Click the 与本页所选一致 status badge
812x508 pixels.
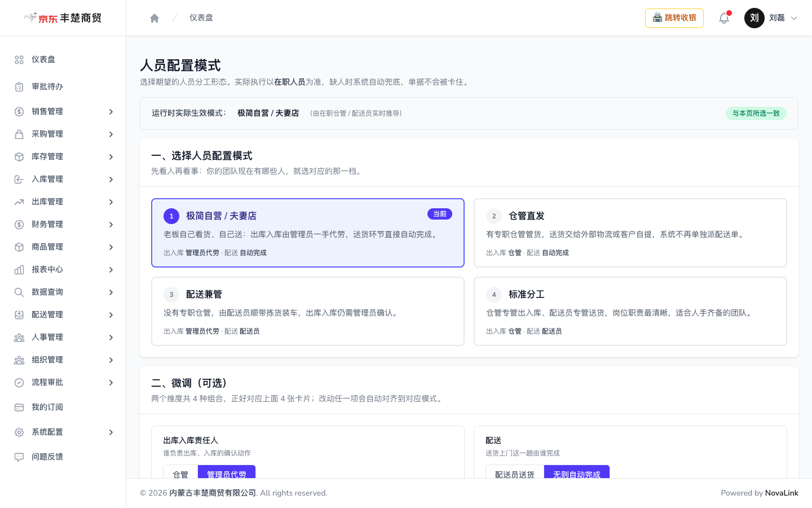tap(756, 113)
